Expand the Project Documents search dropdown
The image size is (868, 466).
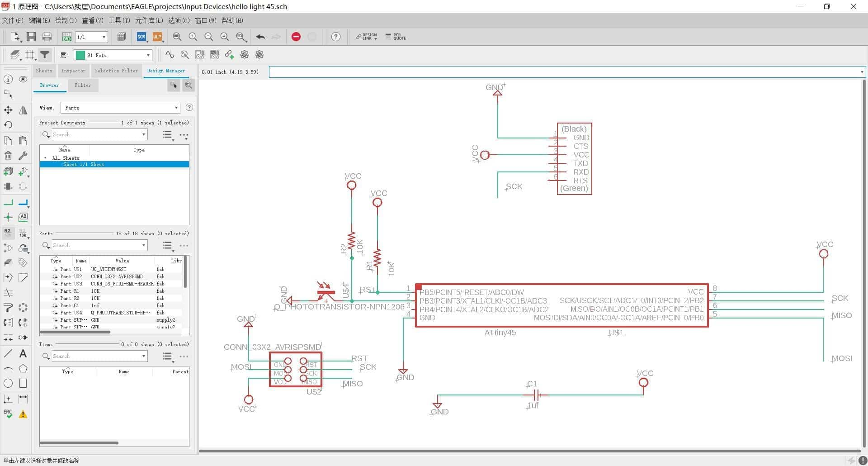point(144,134)
